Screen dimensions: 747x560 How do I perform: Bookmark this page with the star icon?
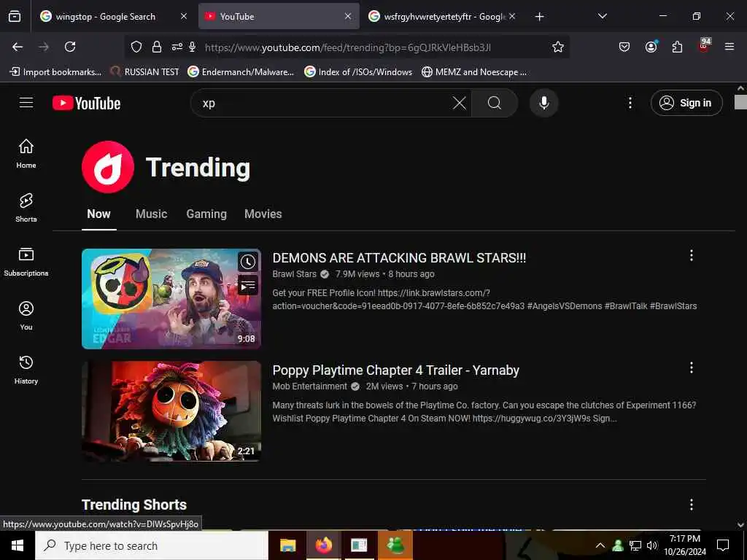click(558, 47)
